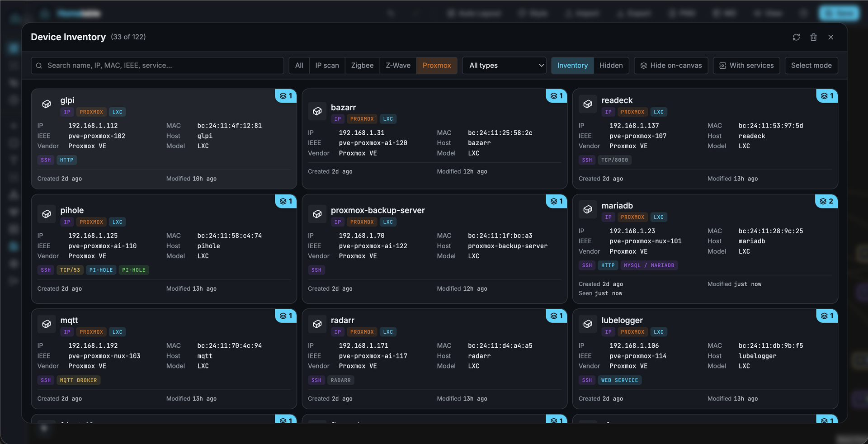Click the layer badge showing 2 on mariadb
Image resolution: width=868 pixels, height=444 pixels.
click(x=826, y=201)
